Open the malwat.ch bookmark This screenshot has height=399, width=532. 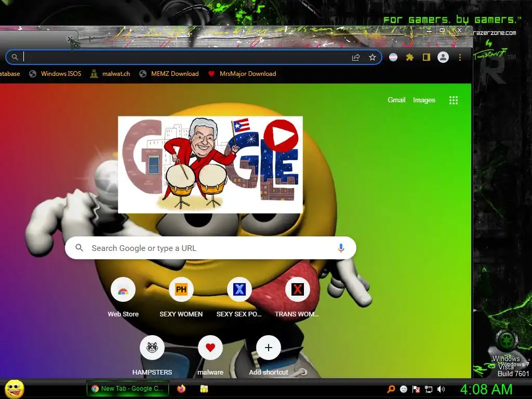[110, 74]
